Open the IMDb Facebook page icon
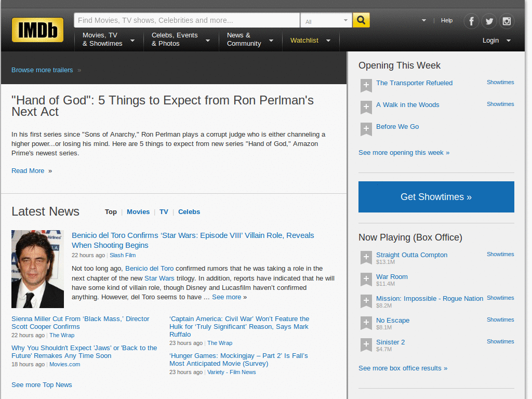 coord(471,21)
